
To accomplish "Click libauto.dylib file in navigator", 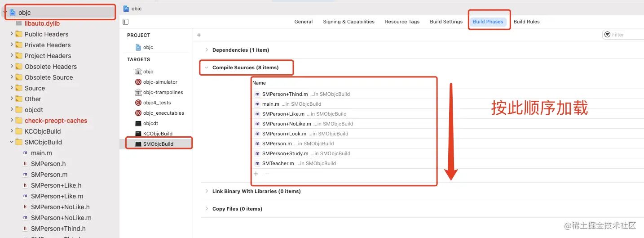I will [x=42, y=23].
